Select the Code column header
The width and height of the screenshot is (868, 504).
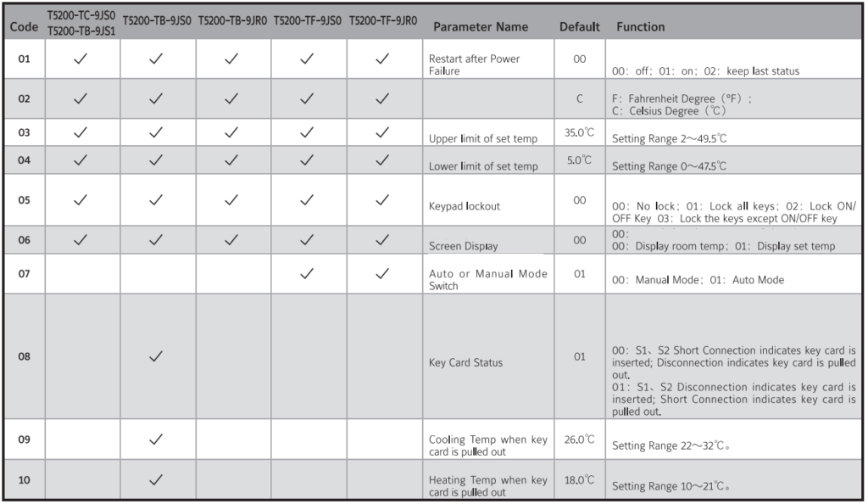[x=23, y=26]
